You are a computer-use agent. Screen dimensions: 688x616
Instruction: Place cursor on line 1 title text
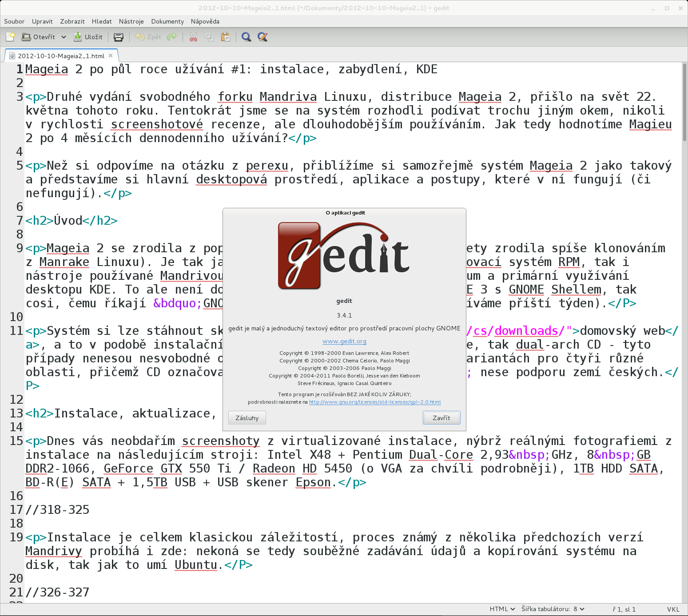click(x=231, y=69)
